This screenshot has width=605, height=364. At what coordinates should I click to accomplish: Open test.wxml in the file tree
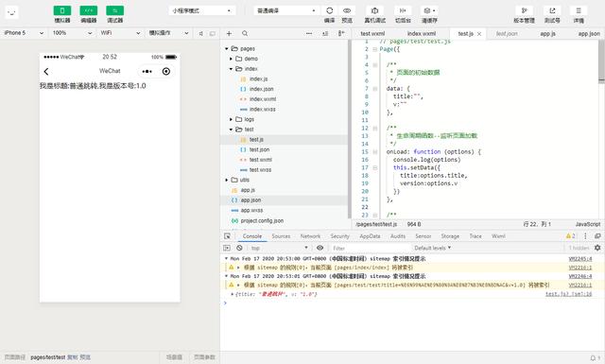pyautogui.click(x=261, y=160)
